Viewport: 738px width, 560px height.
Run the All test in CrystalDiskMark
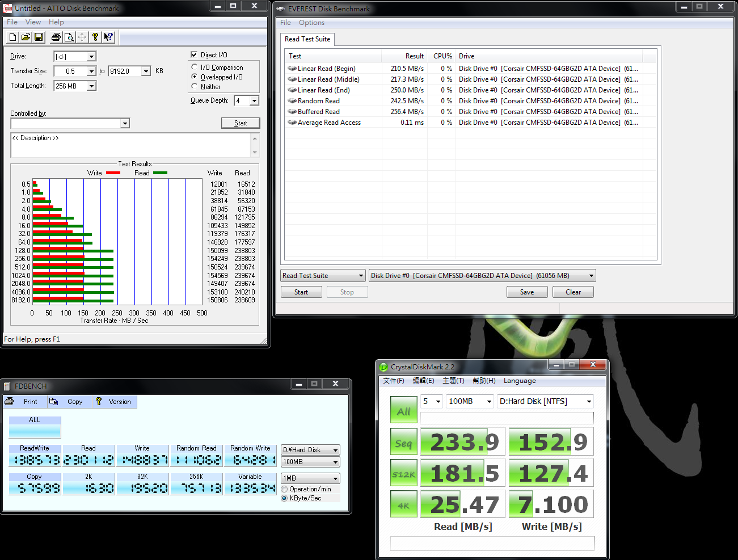pos(403,410)
